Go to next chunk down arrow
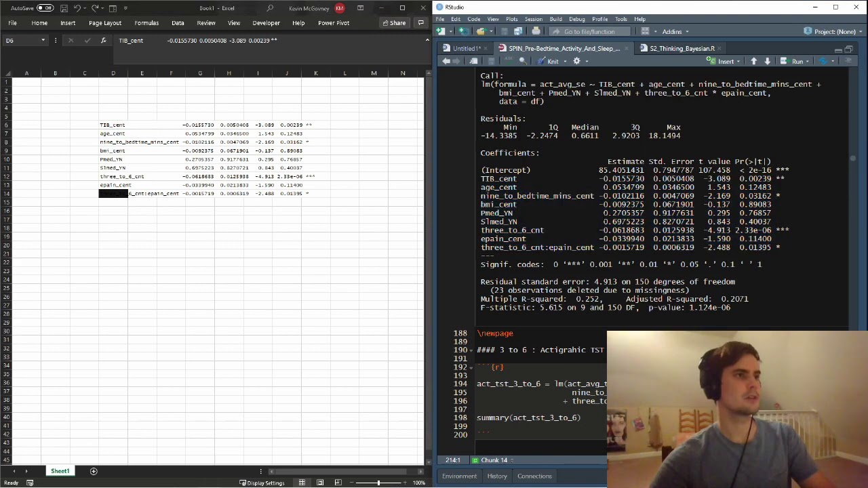The width and height of the screenshot is (868, 488). pos(767,61)
